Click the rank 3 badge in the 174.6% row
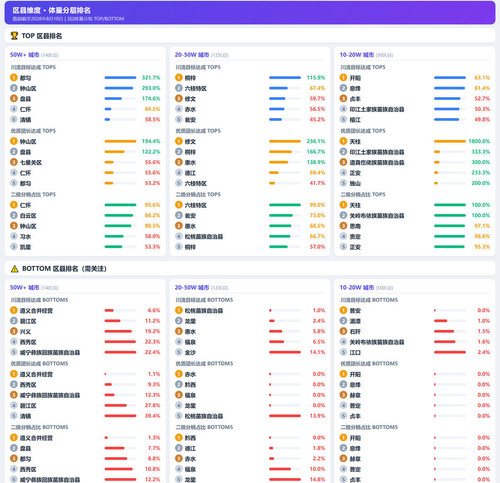The width and height of the screenshot is (500, 483). coord(14,98)
